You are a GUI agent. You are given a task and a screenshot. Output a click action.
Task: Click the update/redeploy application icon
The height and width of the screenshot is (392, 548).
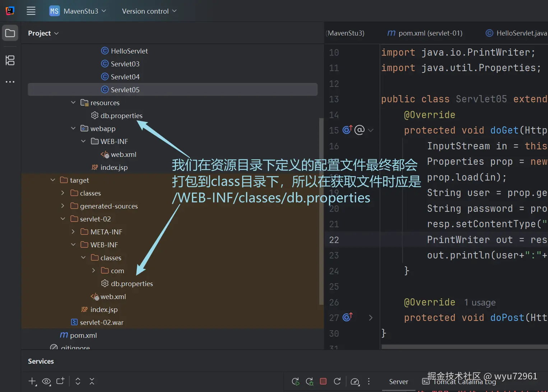(x=337, y=381)
